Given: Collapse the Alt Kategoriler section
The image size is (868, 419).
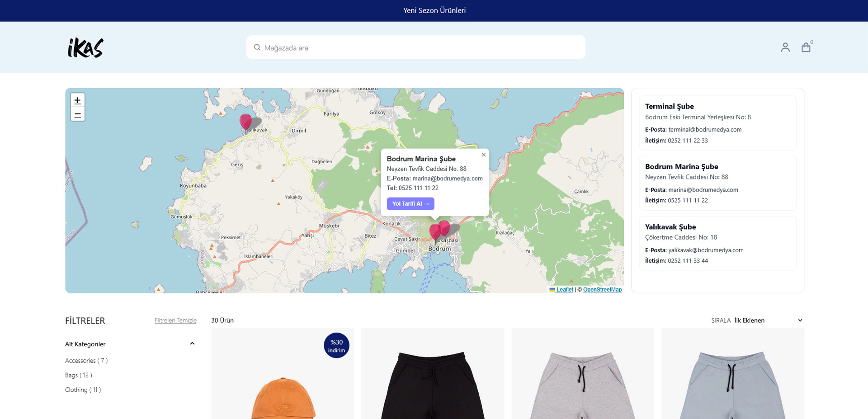Looking at the screenshot, I should [x=192, y=344].
